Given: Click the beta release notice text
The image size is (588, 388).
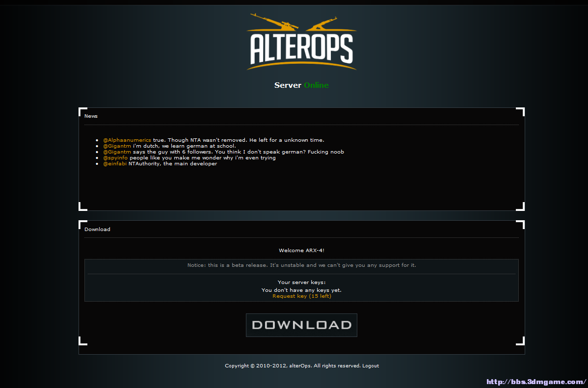Looking at the screenshot, I should 301,265.
